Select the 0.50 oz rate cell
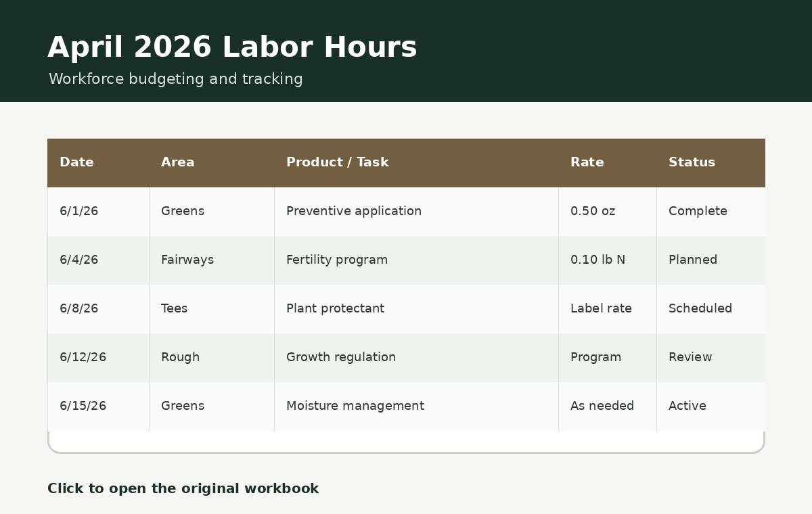The width and height of the screenshot is (812, 514). point(607,211)
